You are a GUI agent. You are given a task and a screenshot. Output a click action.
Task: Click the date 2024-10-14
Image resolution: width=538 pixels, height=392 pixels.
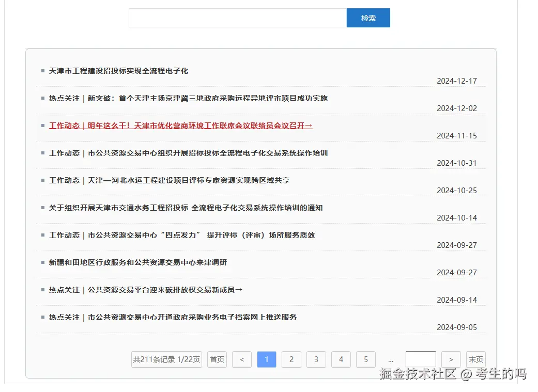tap(457, 218)
